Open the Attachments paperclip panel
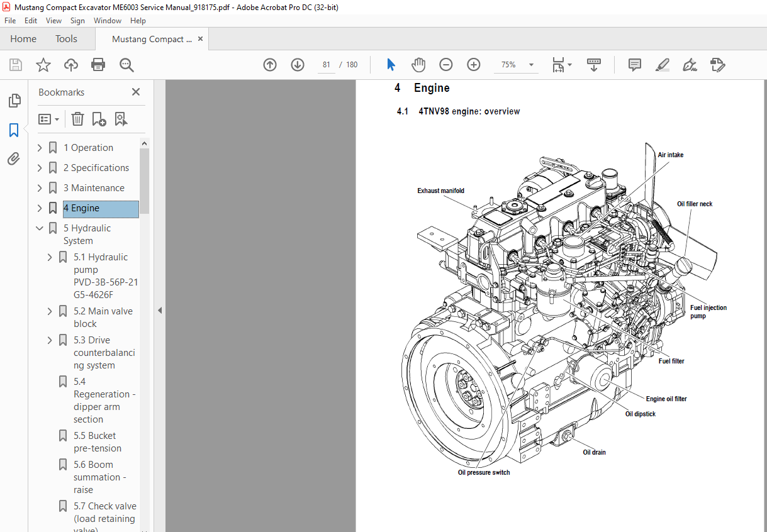The width and height of the screenshot is (767, 532). tap(14, 159)
